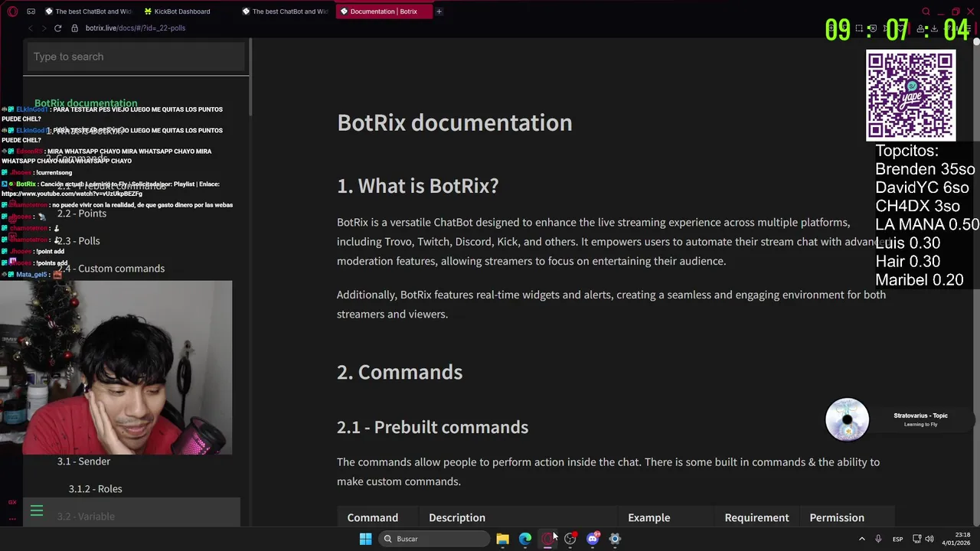Go to the '2.2 - Points' sidebar section

[x=81, y=214]
